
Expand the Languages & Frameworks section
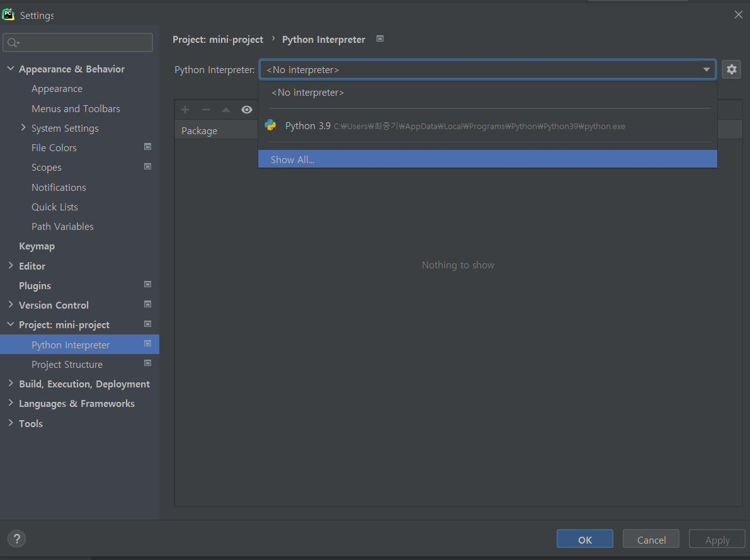coord(11,403)
